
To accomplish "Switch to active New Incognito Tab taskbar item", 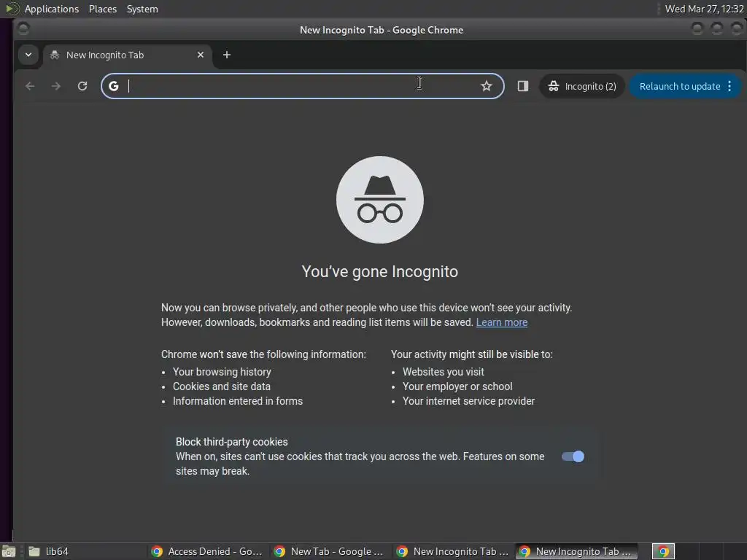I will point(576,551).
